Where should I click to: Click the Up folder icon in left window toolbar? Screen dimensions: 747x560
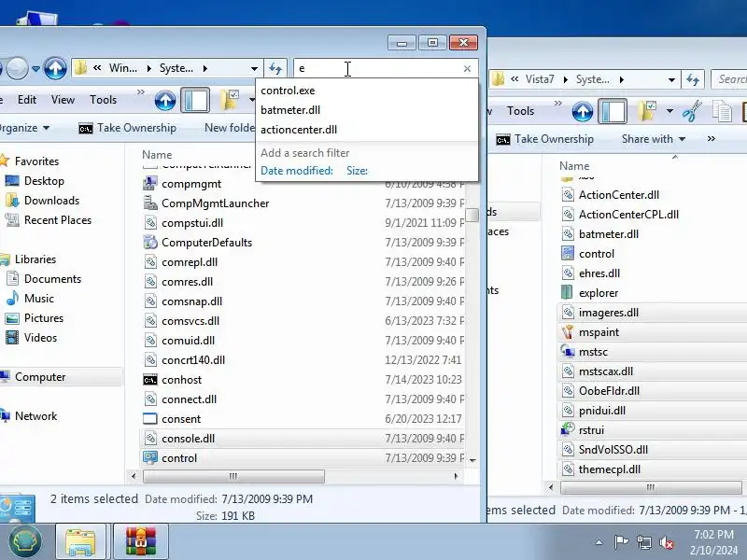(x=165, y=100)
